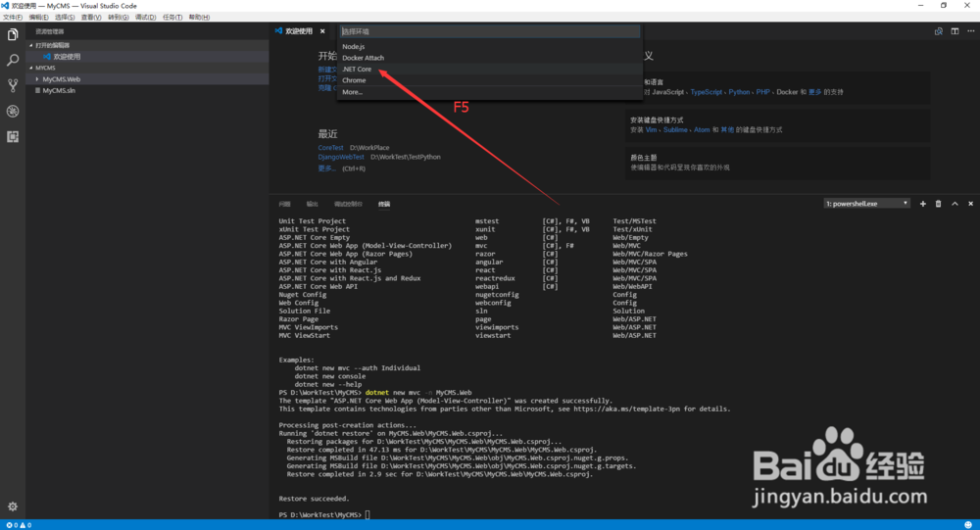980x530 pixels.
Task: Open the 选择(S) menu
Action: [x=65, y=18]
